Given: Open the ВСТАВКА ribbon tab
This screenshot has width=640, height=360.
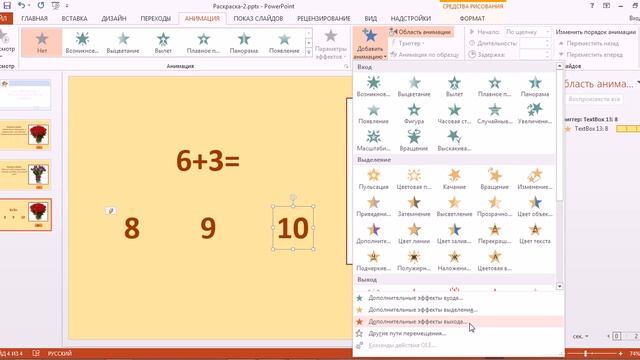Looking at the screenshot, I should tap(74, 18).
